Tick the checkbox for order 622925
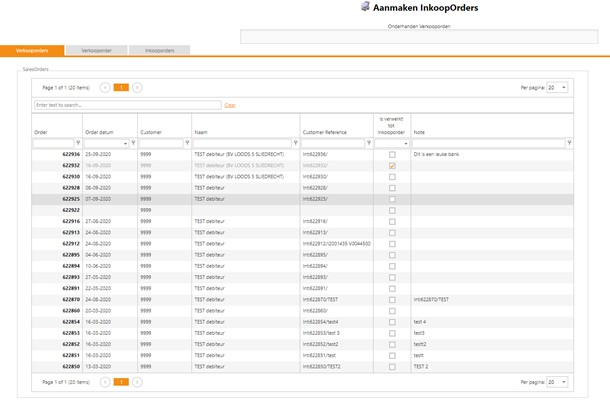610x404 pixels. pyautogui.click(x=392, y=199)
